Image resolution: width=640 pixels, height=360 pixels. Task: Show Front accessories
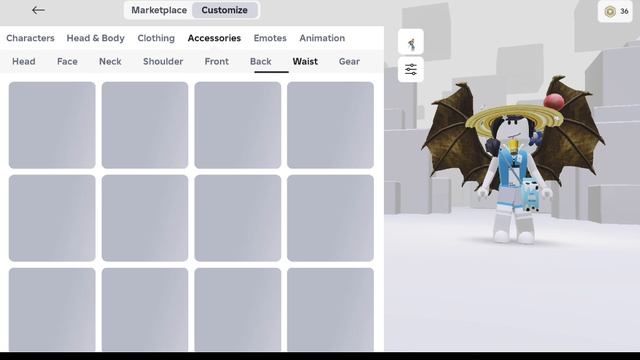tap(216, 61)
